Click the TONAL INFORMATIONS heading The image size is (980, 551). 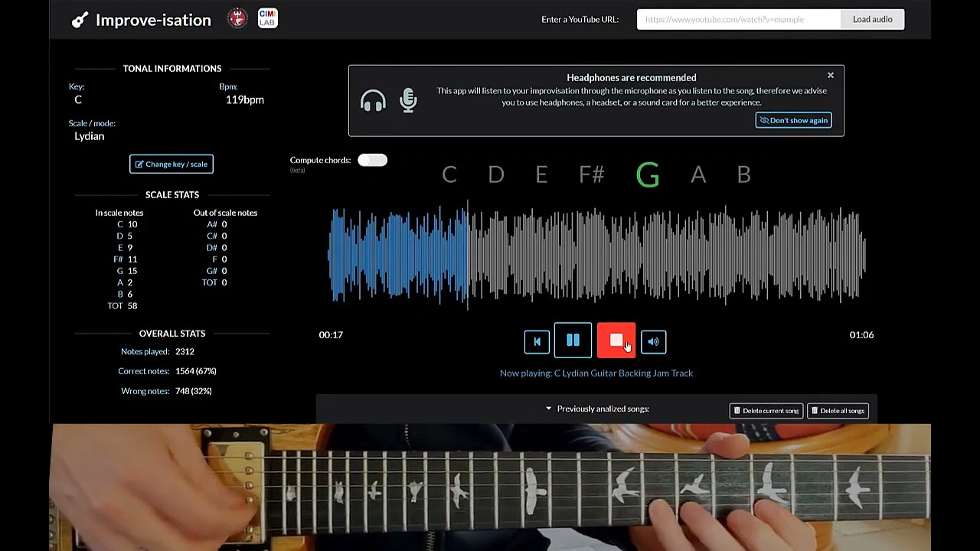pyautogui.click(x=172, y=68)
